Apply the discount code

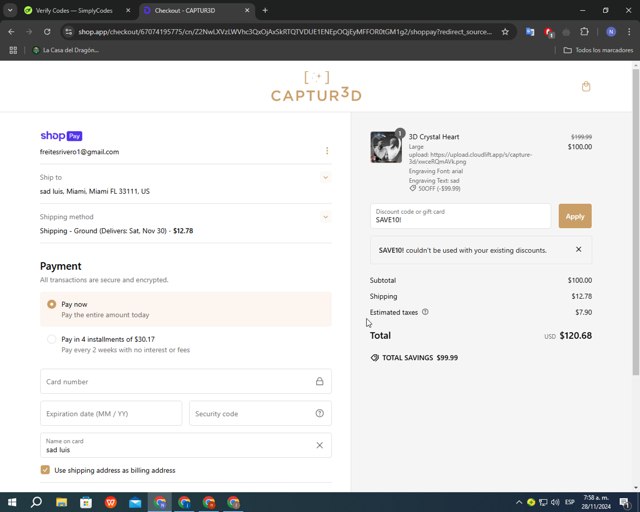[575, 216]
